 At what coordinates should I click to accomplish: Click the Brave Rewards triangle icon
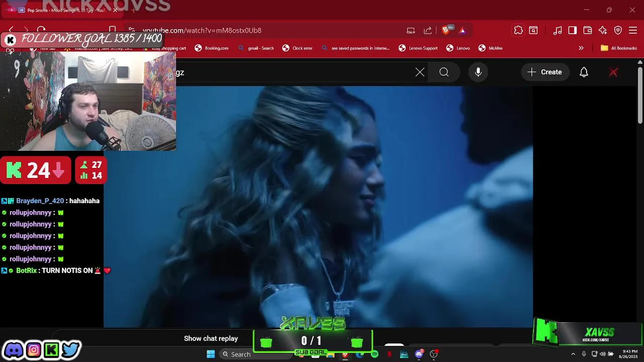pos(462,30)
